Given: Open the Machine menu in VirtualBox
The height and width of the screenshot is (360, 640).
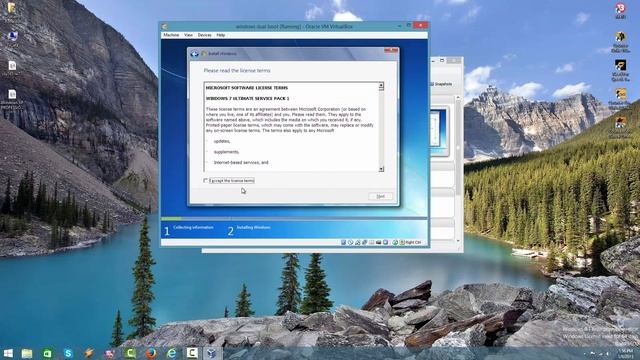Looking at the screenshot, I should tap(171, 35).
